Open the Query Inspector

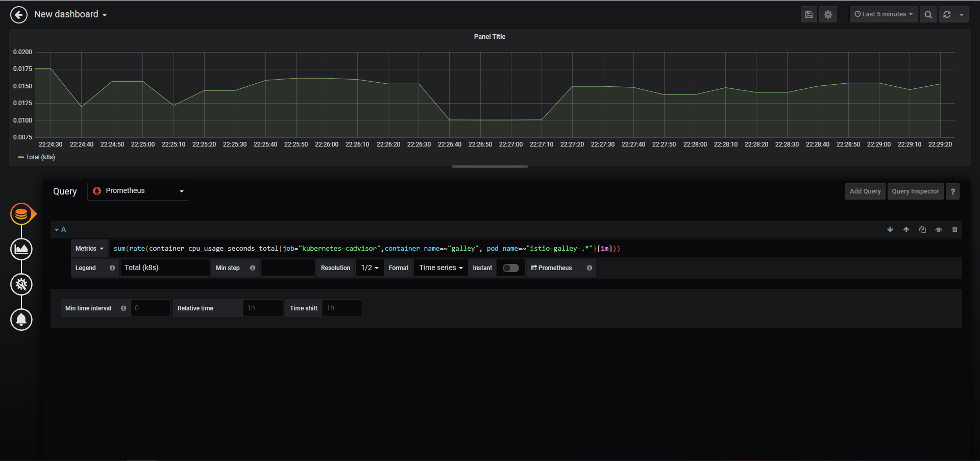coord(915,191)
